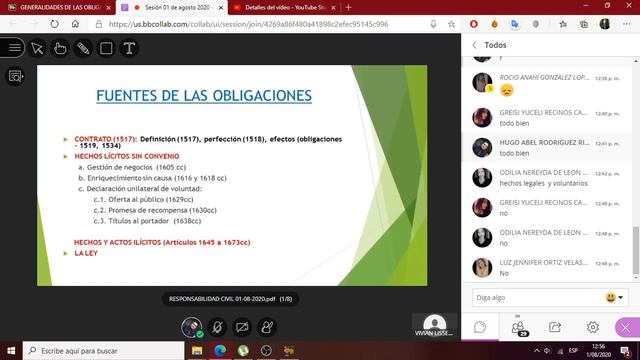Toggle camera video sharing
Viewport: 640px width, 360px height.
242,327
